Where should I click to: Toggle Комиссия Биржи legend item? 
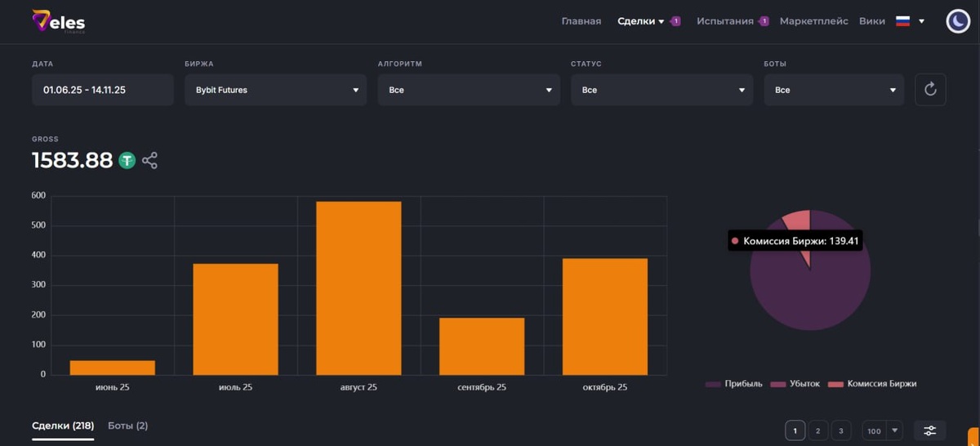tap(873, 384)
